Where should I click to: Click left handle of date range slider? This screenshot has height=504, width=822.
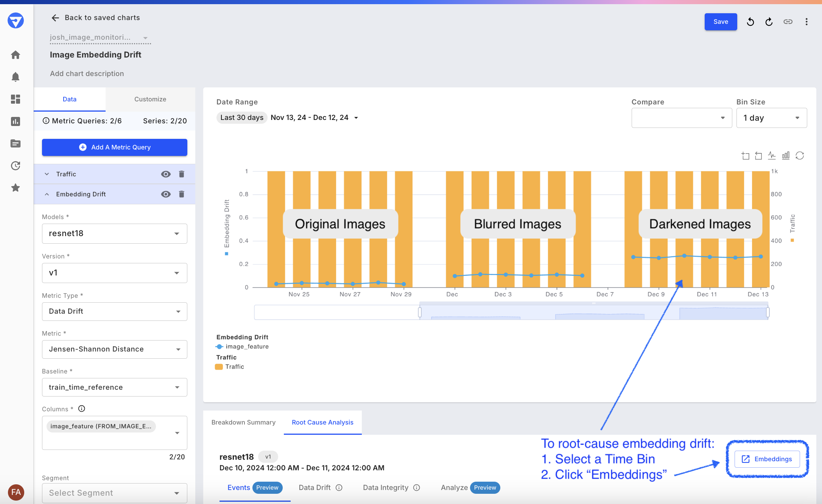(420, 312)
